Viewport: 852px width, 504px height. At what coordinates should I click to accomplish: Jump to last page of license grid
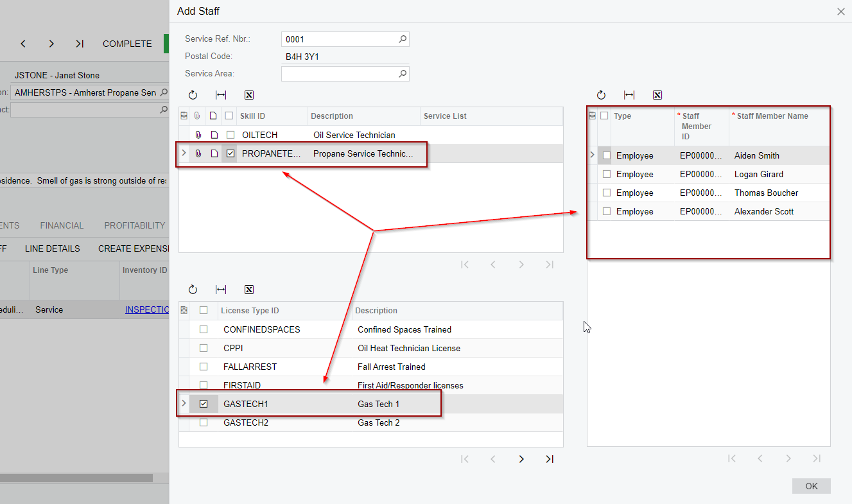[x=550, y=459]
